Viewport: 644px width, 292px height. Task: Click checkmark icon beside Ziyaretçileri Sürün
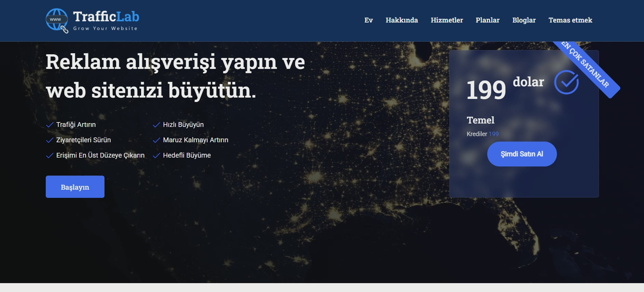point(50,140)
